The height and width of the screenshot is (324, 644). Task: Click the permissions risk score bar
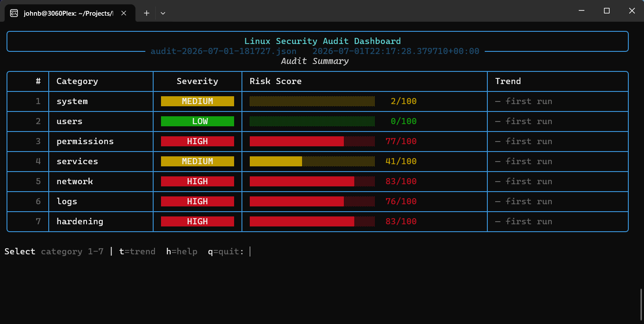[x=312, y=142]
